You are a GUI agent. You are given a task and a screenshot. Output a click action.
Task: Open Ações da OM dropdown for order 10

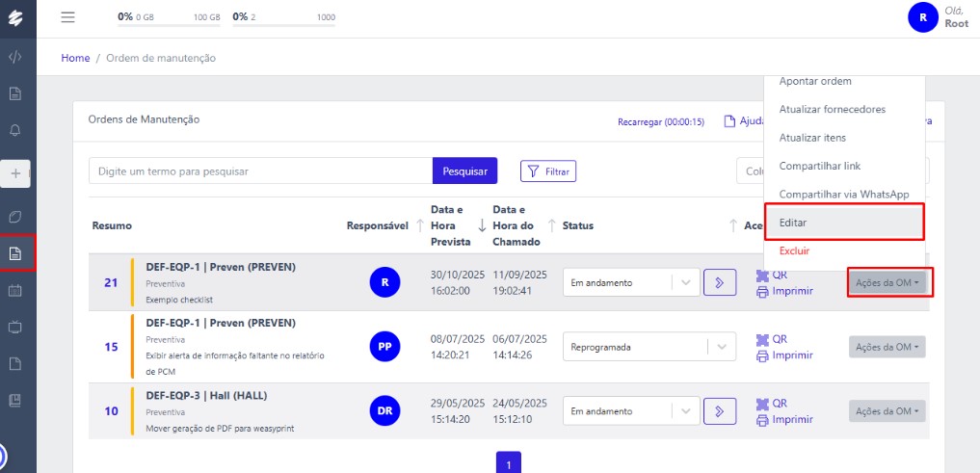point(887,411)
